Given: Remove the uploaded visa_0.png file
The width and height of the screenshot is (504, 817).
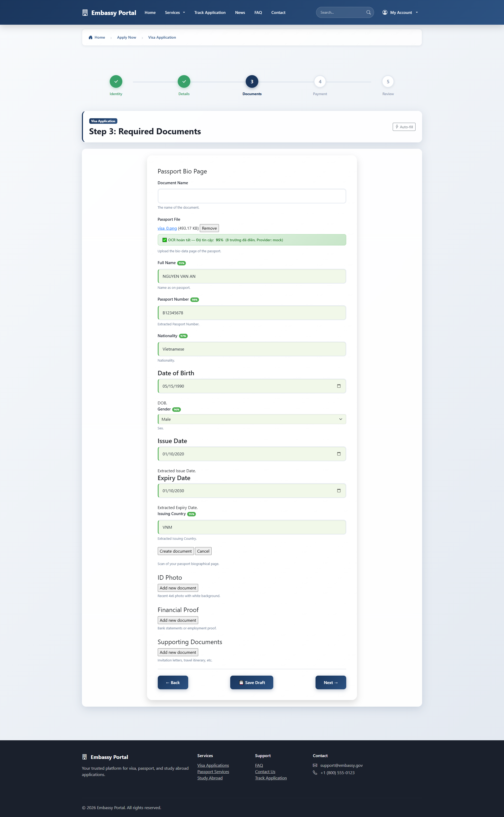Looking at the screenshot, I should point(209,228).
